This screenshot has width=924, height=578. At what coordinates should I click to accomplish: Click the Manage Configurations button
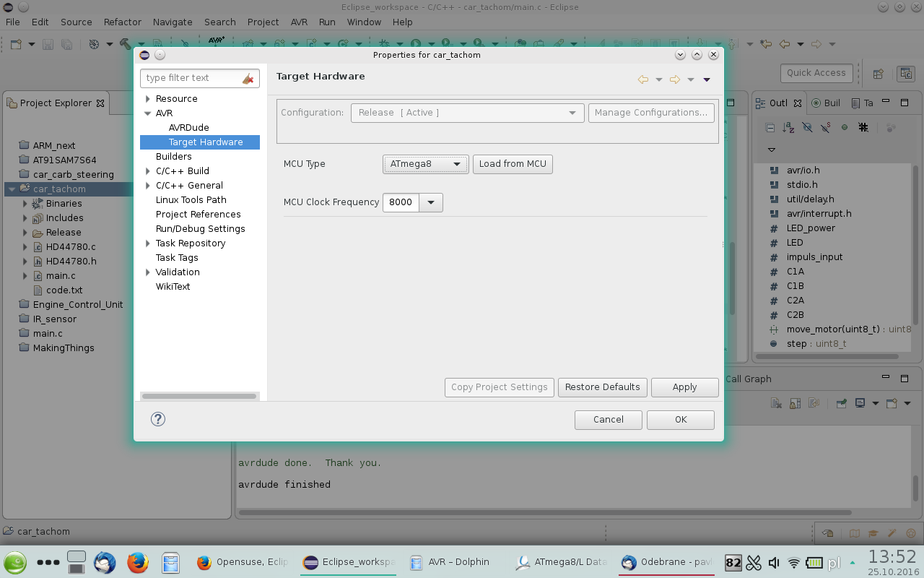(x=651, y=113)
